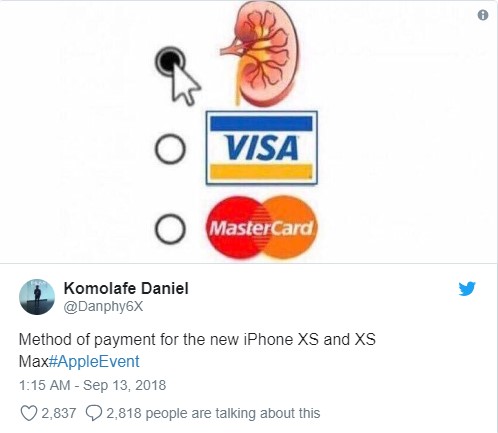Open the #AppleEvent hashtag link
The image size is (498, 433).
tap(94, 362)
